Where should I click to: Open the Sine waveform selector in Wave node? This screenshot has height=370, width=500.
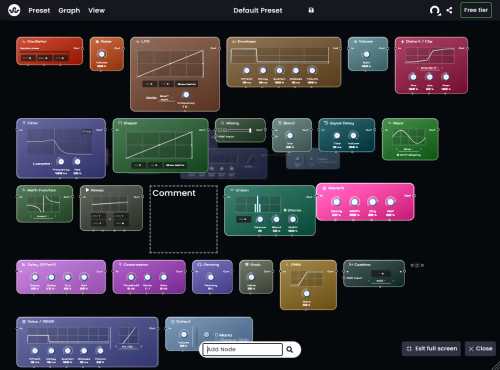tap(407, 149)
